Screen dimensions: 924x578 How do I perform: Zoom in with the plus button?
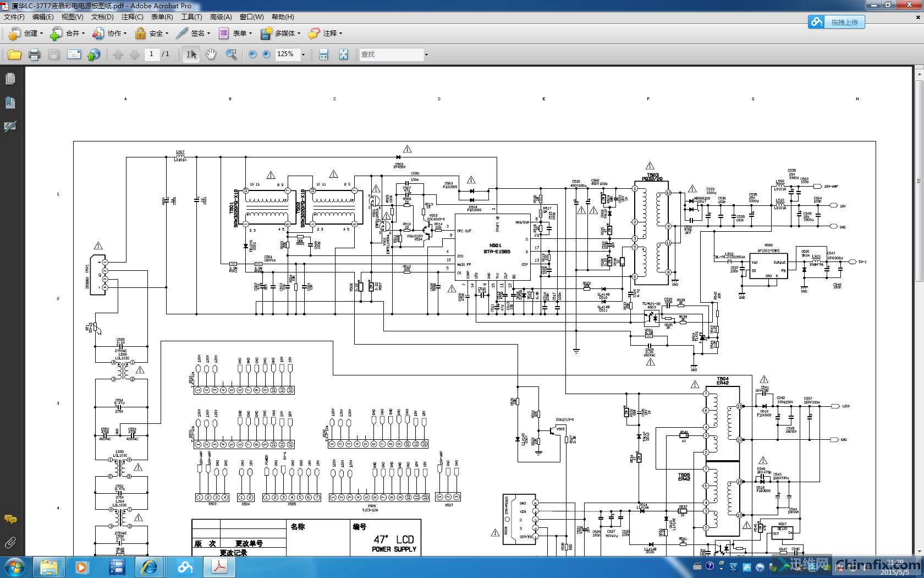coord(266,54)
